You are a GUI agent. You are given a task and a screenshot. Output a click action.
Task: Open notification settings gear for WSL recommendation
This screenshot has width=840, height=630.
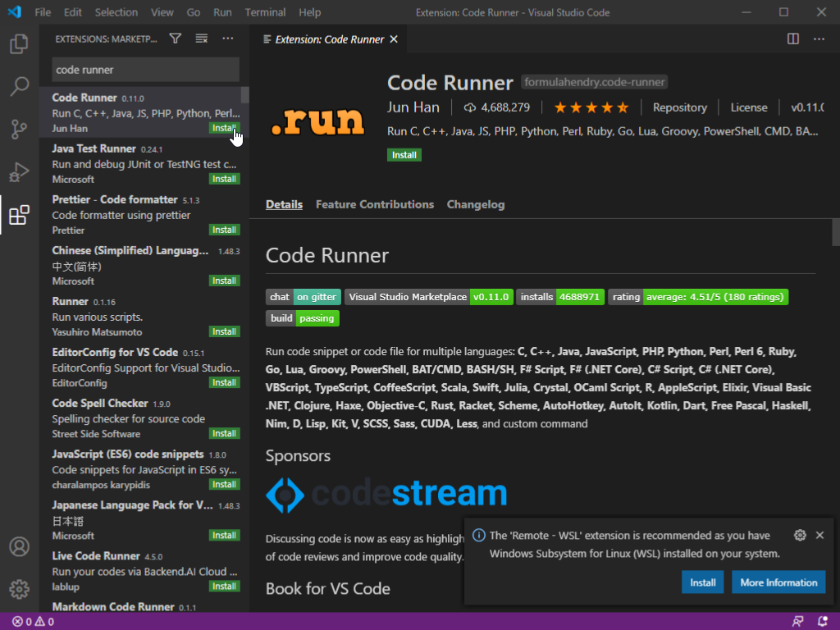pos(800,535)
